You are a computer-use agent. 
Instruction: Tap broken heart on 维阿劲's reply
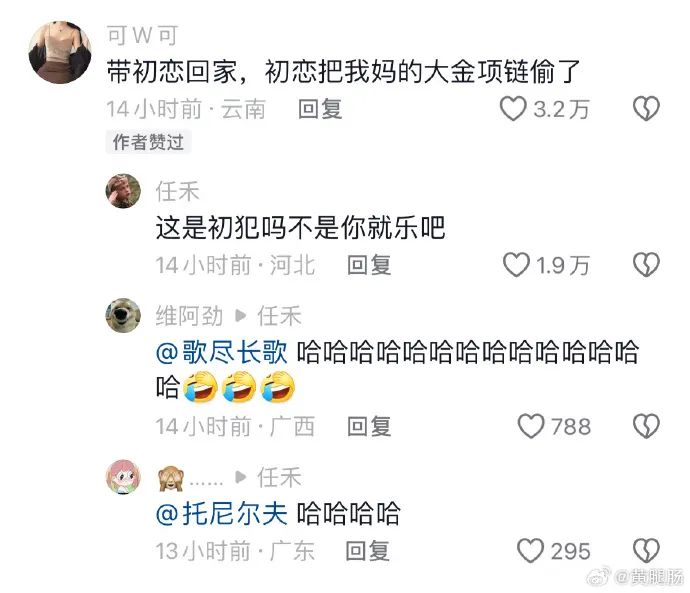coord(646,426)
